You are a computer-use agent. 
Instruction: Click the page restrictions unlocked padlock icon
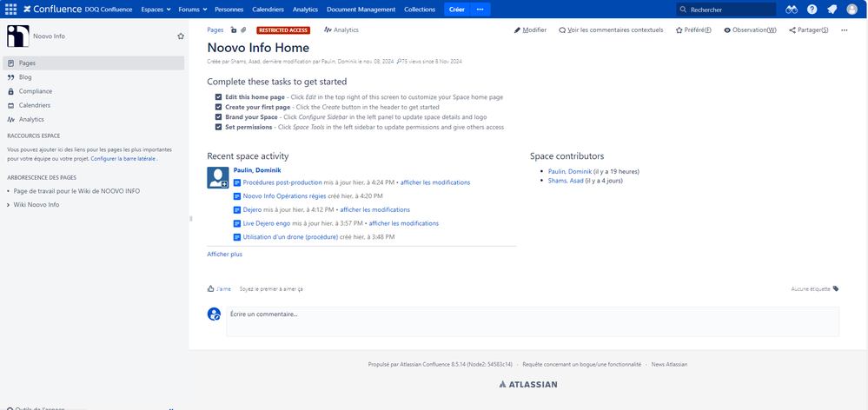(x=234, y=30)
